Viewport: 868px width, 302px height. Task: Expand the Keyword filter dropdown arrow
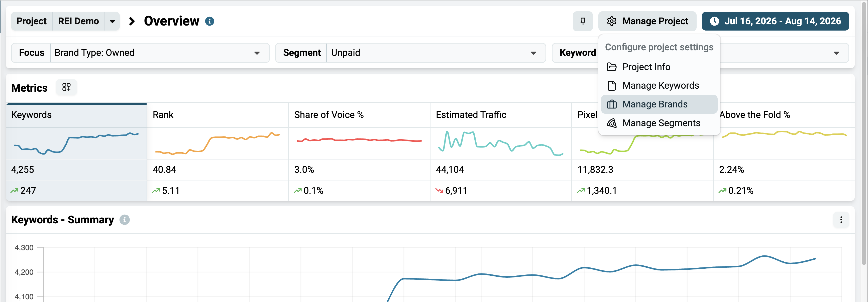836,53
